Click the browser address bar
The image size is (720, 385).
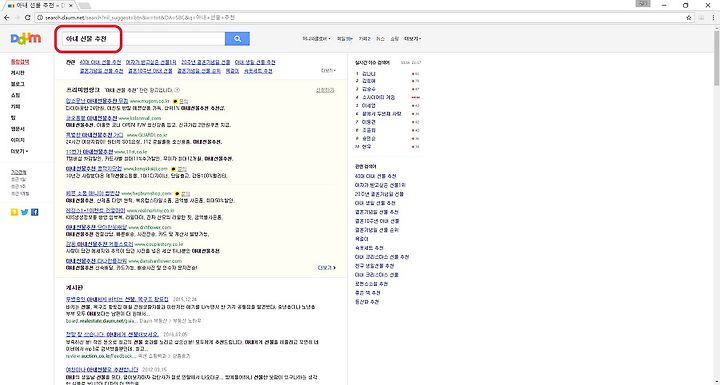[358, 17]
